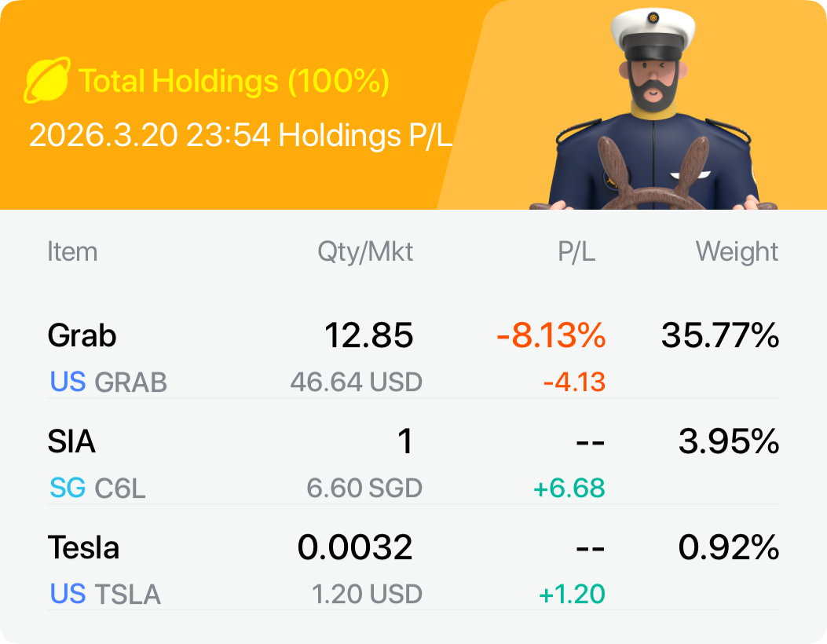Sort by the Weight column header
The width and height of the screenshot is (827, 644).
pos(737,252)
